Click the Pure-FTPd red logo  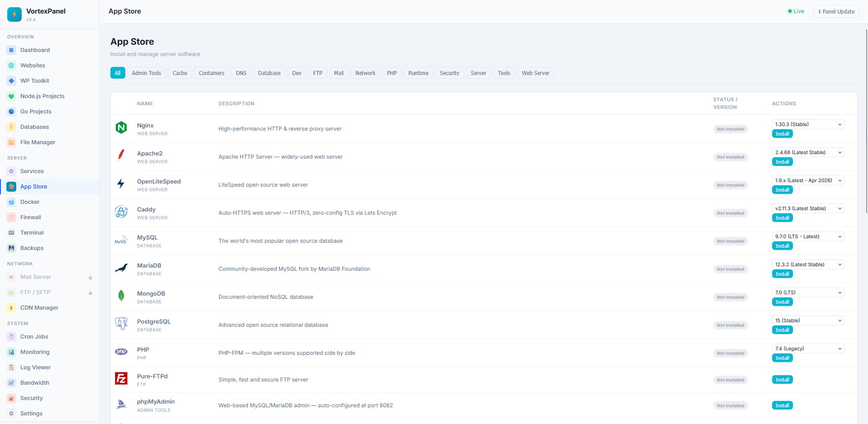pos(121,378)
